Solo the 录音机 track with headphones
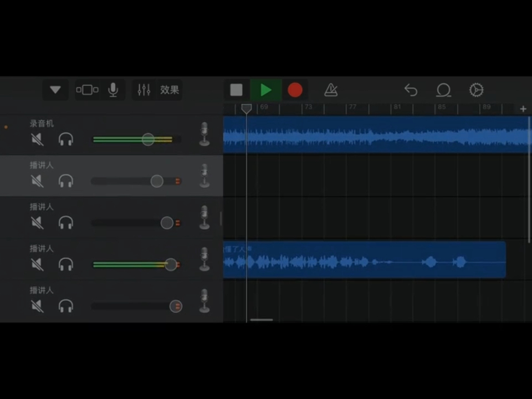The width and height of the screenshot is (532, 399). pyautogui.click(x=66, y=139)
